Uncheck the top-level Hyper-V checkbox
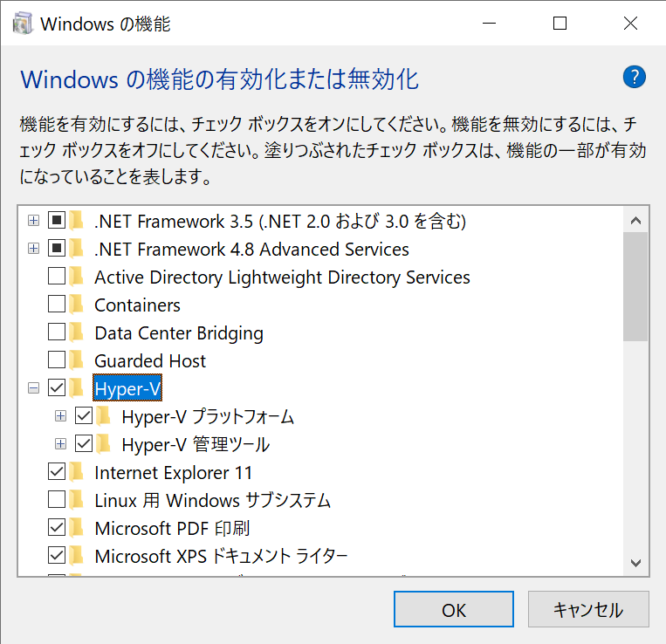The image size is (666, 644). coord(57,387)
